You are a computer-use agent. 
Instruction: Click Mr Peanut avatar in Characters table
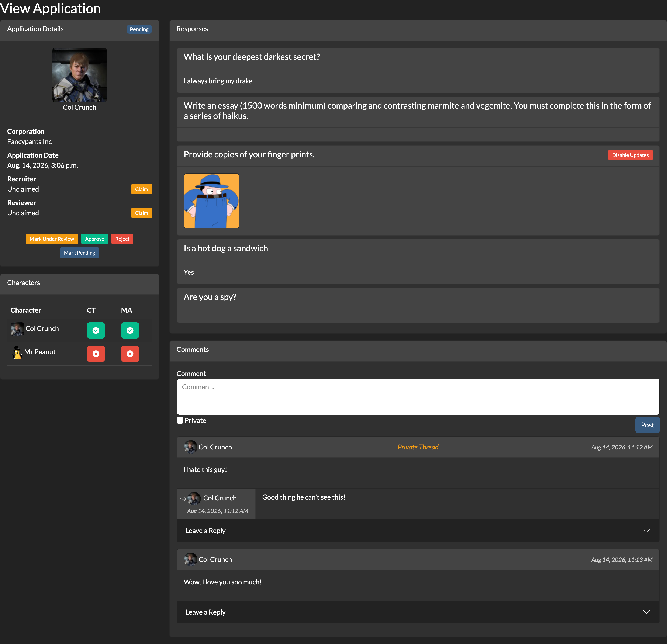pyautogui.click(x=17, y=353)
